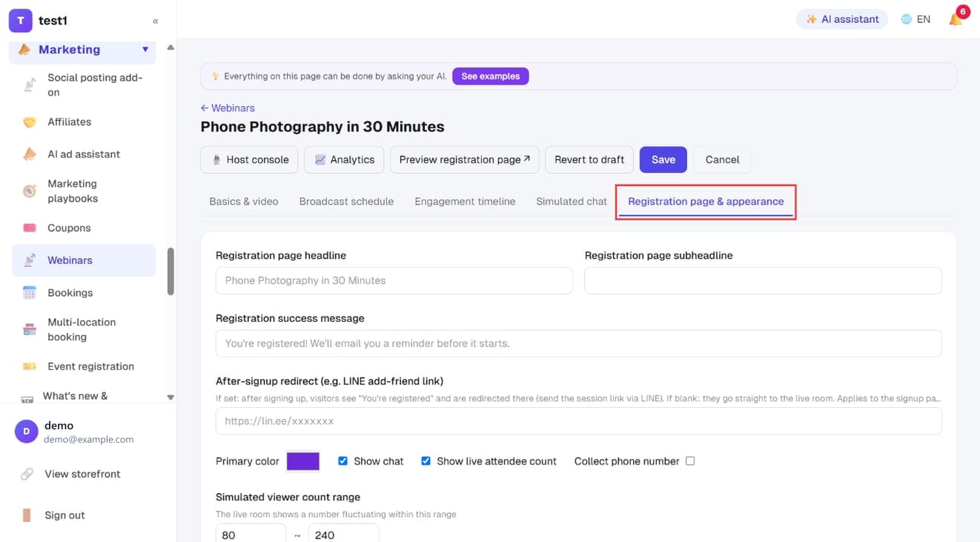Enable Collect phone number checkbox
Image resolution: width=980 pixels, height=542 pixels.
point(690,461)
